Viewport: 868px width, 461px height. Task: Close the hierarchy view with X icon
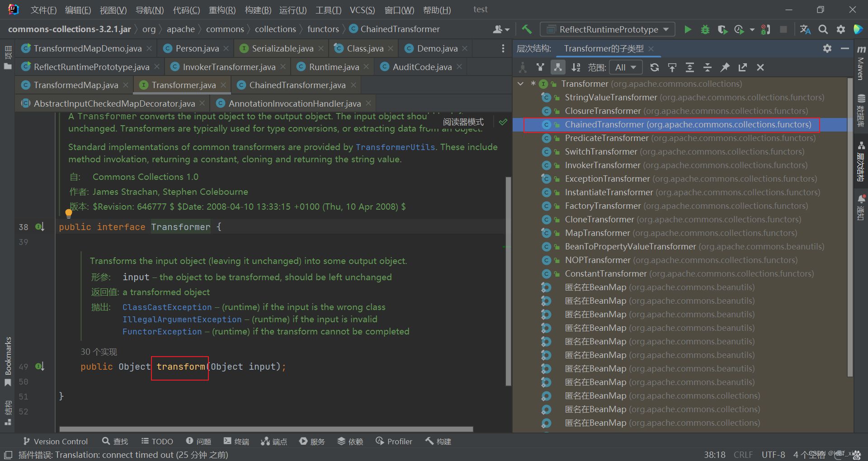tap(760, 67)
